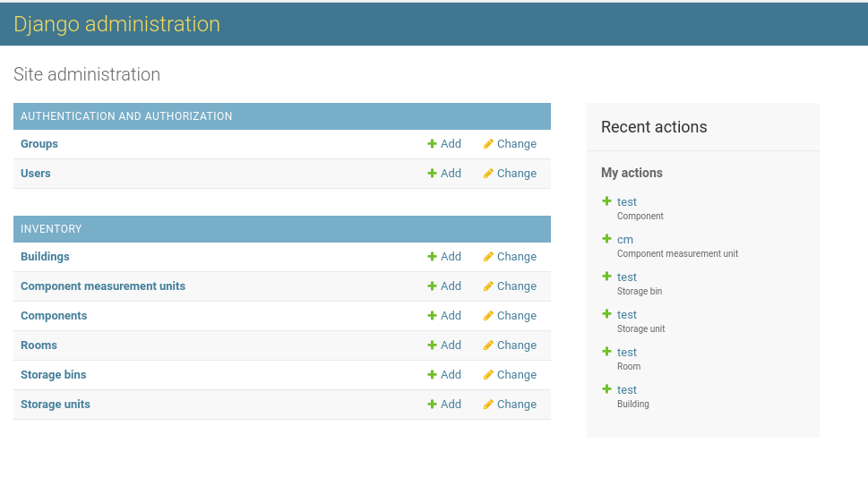
Task: Click the green plus icon for Groups
Action: tap(432, 144)
